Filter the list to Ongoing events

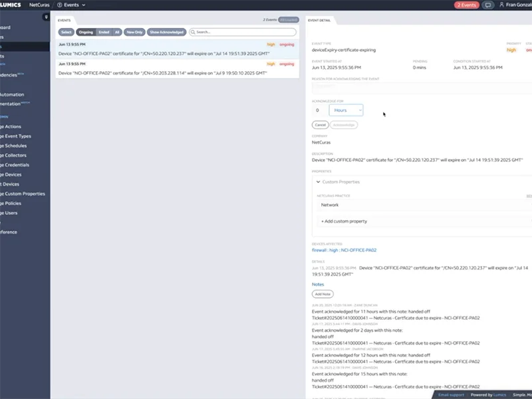coord(86,32)
